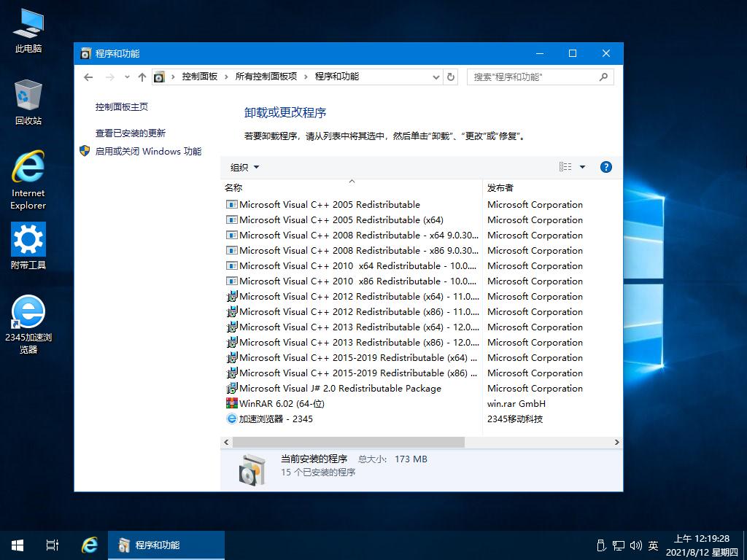Click the Visual J# installer icon

pos(231,388)
